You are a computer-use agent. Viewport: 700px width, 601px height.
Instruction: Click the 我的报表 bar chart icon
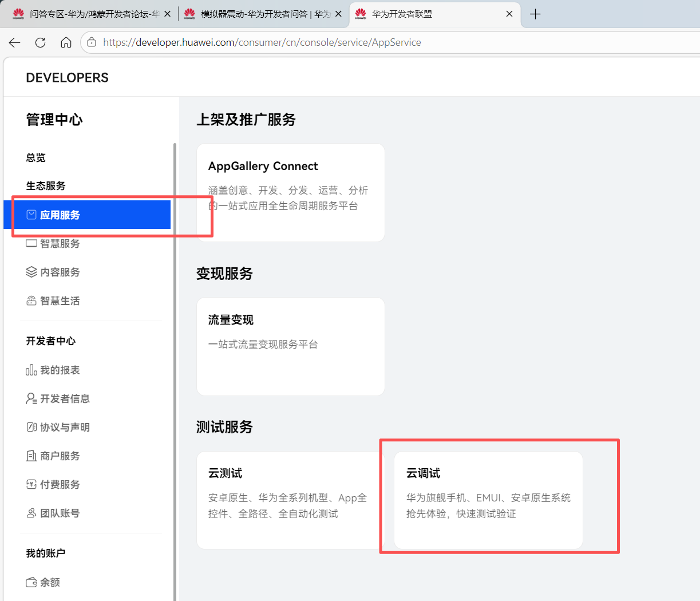[x=31, y=370]
